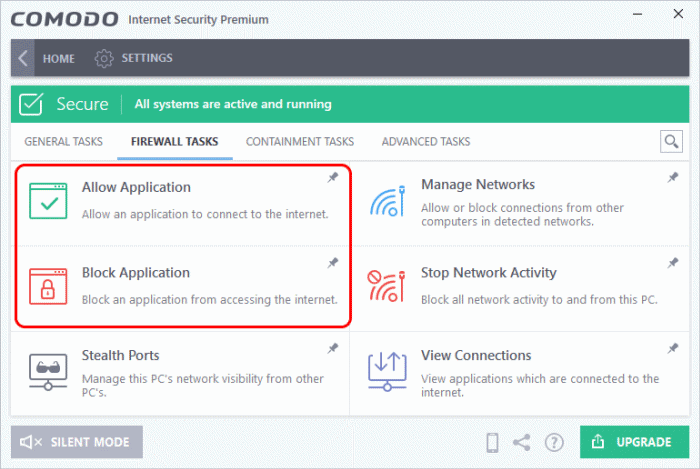Click the search magnifier icon
Screen dimensions: 700x469
tap(671, 141)
